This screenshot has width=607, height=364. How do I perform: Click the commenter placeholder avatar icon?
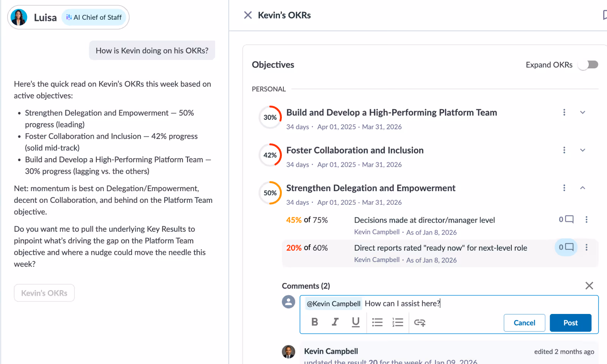[288, 302]
